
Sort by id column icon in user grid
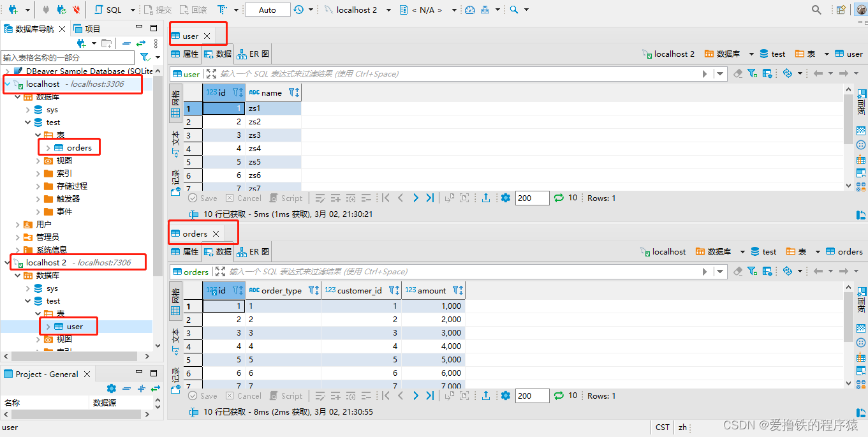click(238, 93)
